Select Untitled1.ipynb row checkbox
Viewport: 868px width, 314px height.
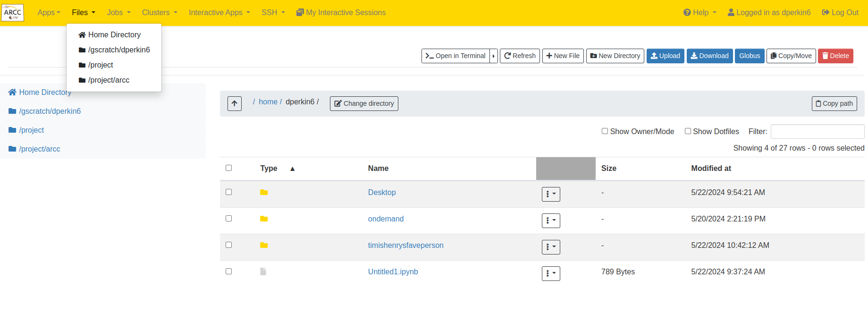point(229,272)
